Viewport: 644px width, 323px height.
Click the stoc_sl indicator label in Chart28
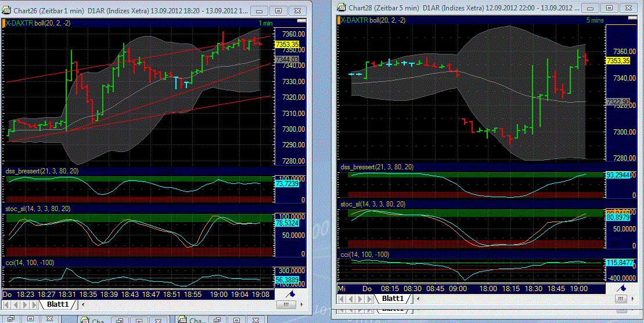[373, 204]
